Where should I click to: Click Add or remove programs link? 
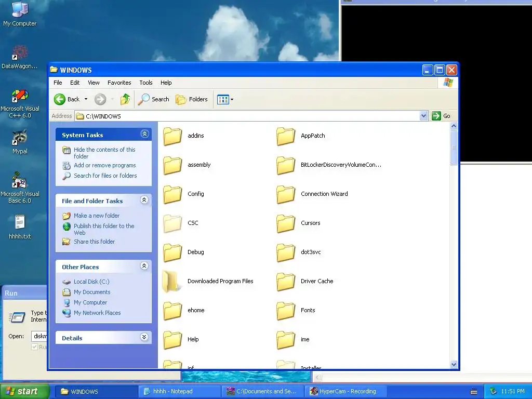tap(105, 165)
